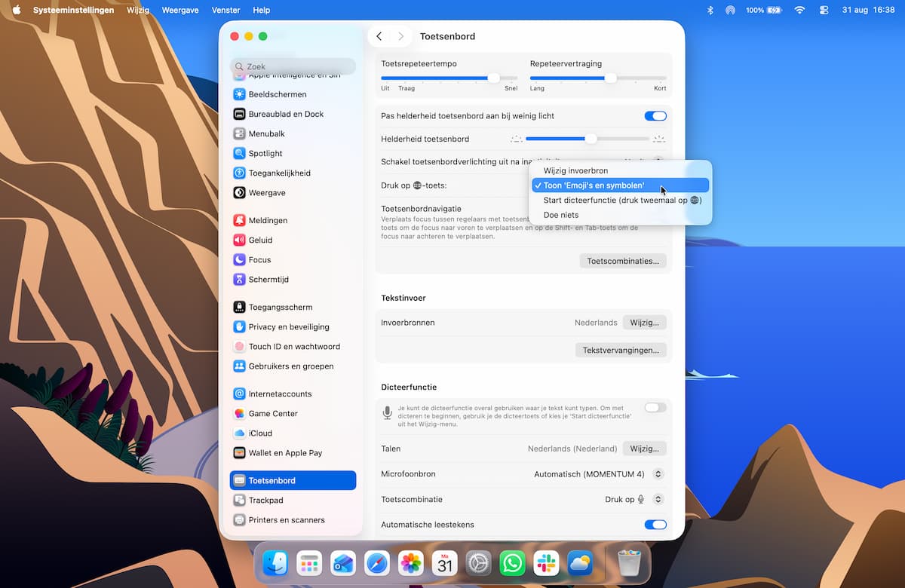Open Finder from the Dock

pyautogui.click(x=275, y=562)
